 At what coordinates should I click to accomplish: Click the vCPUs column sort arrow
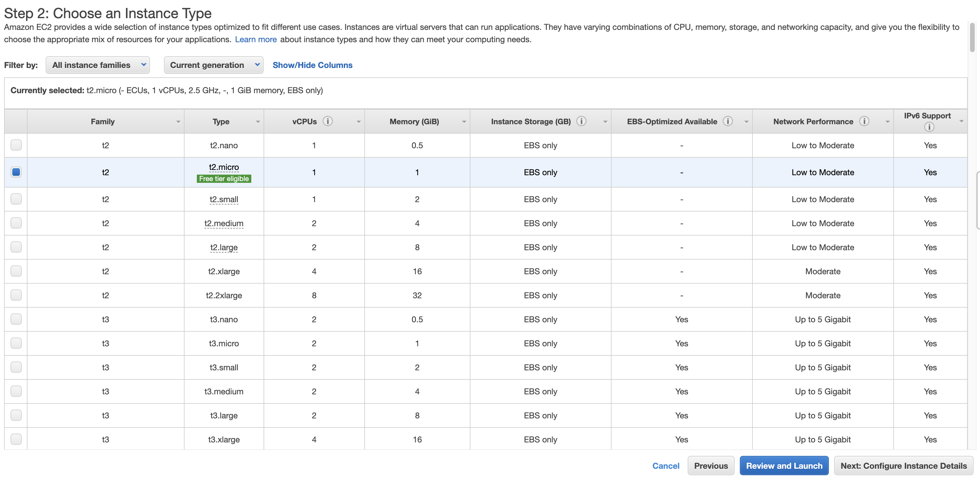(358, 122)
